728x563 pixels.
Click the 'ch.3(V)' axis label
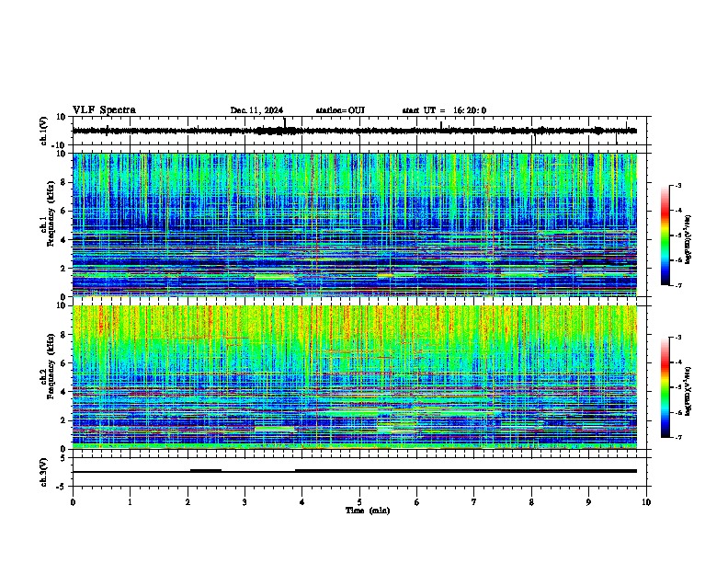[x=43, y=472]
